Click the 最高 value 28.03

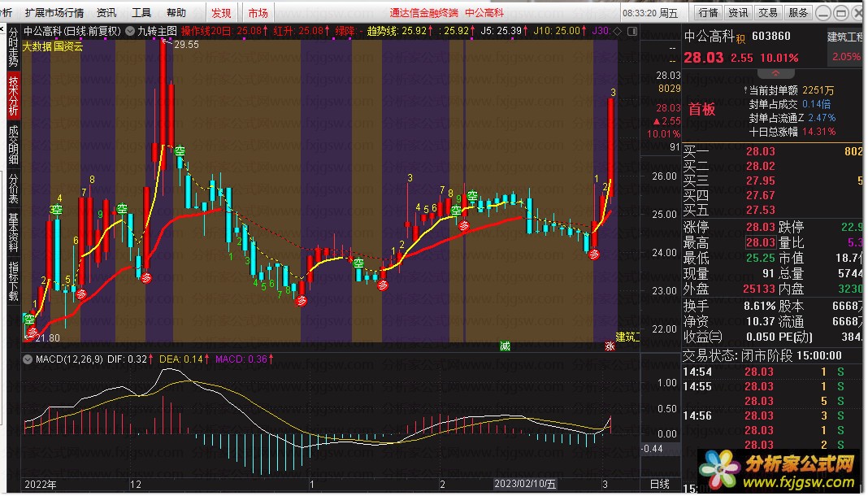(x=760, y=242)
